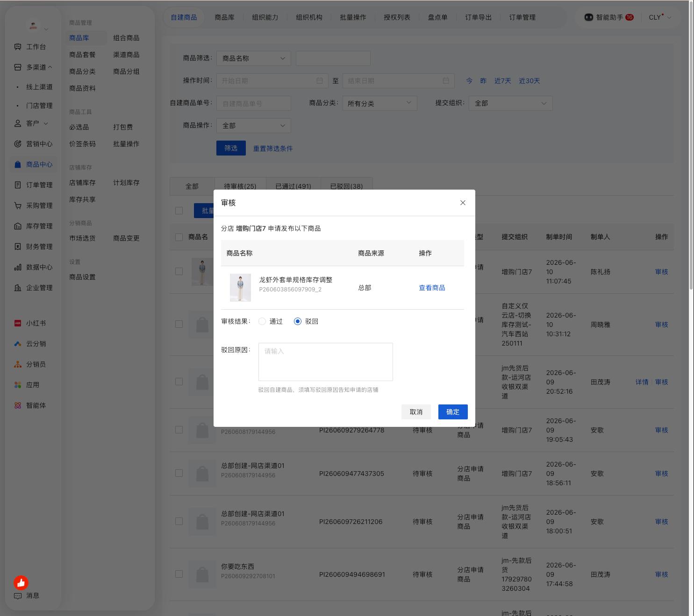The width and height of the screenshot is (694, 616).
Task: Switch to the 组织能力 tab
Action: [x=265, y=17]
